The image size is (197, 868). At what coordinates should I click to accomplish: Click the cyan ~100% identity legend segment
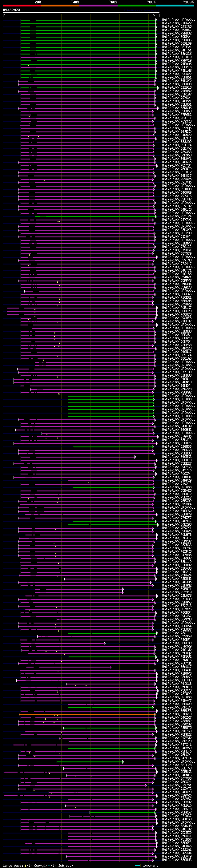click(175, 6)
